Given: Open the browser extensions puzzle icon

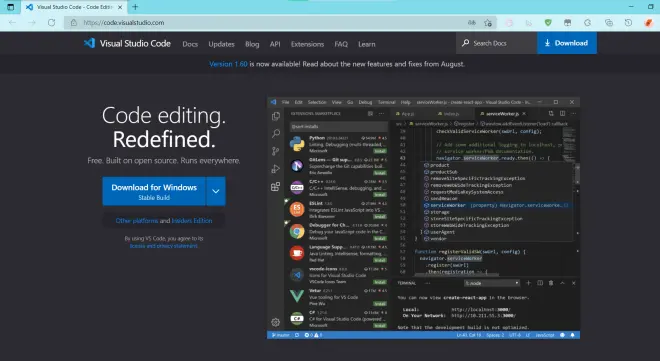Looking at the screenshot, I should [588, 23].
